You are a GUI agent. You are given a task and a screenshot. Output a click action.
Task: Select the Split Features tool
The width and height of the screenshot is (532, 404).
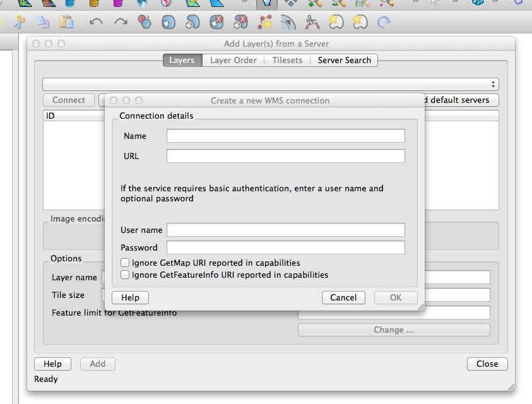[312, 22]
